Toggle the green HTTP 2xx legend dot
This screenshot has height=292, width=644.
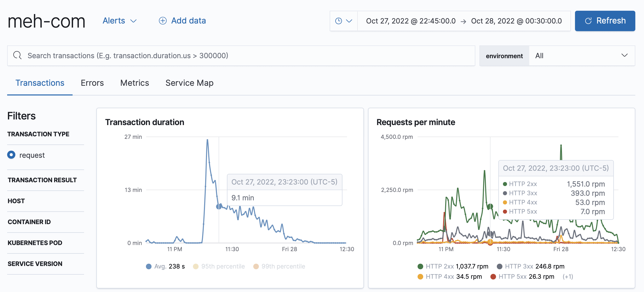click(421, 266)
